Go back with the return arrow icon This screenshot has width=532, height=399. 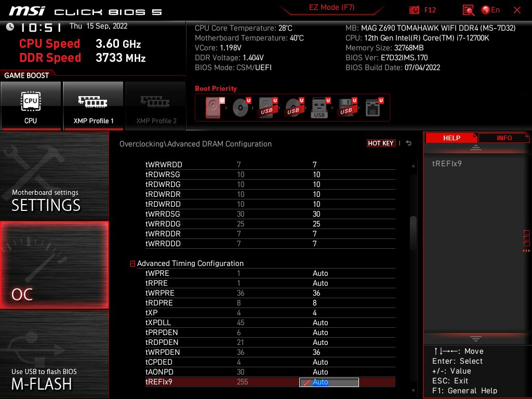[x=409, y=143]
